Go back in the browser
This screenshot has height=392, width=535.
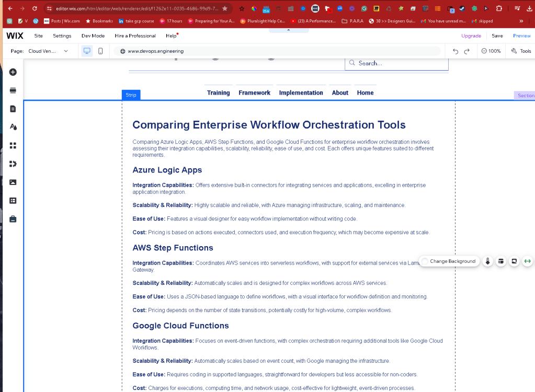[10, 8]
